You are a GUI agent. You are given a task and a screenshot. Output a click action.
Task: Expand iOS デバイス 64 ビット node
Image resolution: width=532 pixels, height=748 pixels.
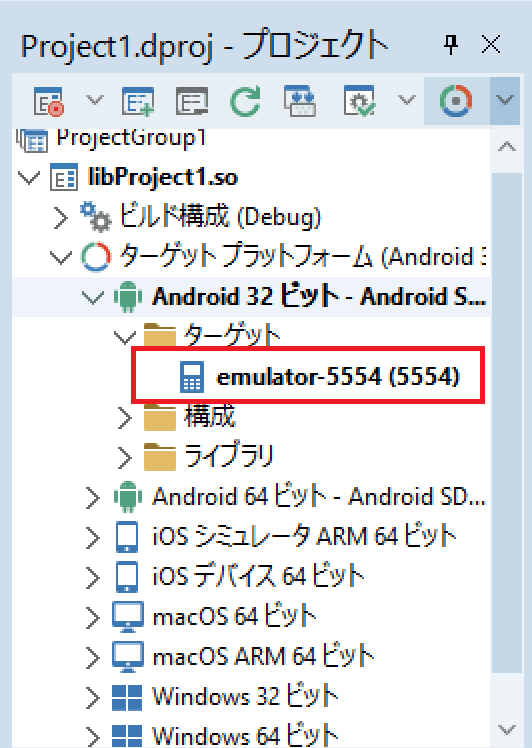92,578
